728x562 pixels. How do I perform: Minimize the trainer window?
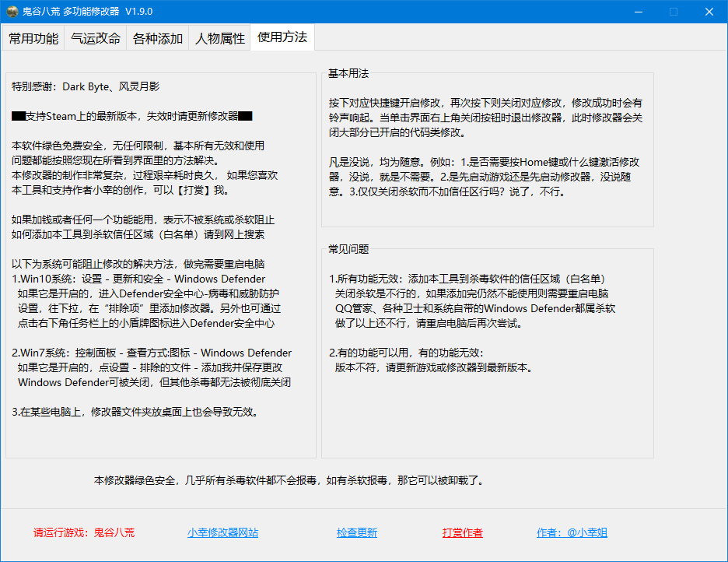click(x=638, y=12)
